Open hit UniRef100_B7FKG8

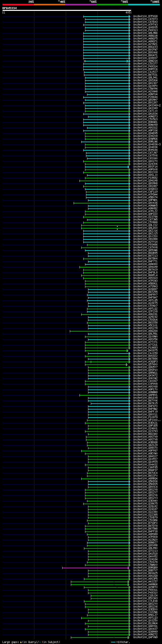click(145, 16)
